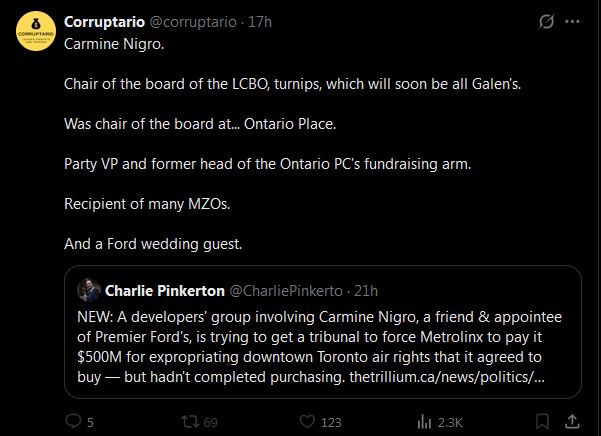The image size is (601, 436).
Task: Bookmark this post
Action: (541, 422)
